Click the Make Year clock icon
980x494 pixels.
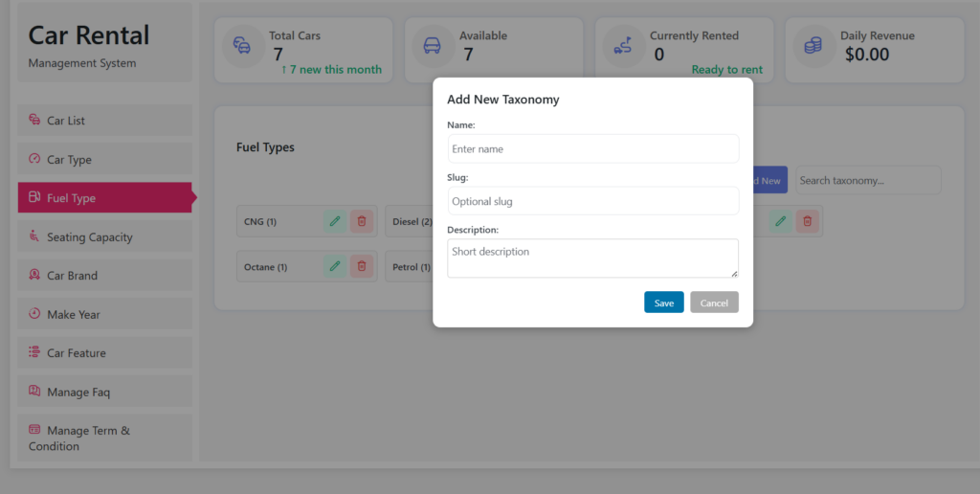34,313
